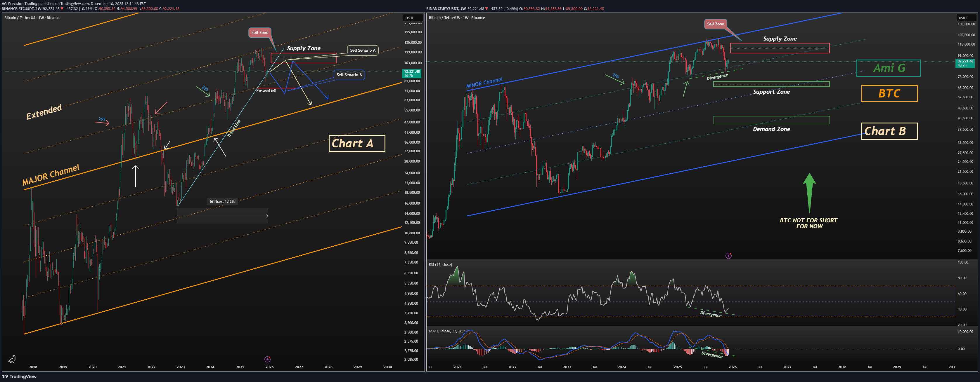The image size is (980, 382).
Task: Click the Sell Senario A label
Action: [x=362, y=50]
